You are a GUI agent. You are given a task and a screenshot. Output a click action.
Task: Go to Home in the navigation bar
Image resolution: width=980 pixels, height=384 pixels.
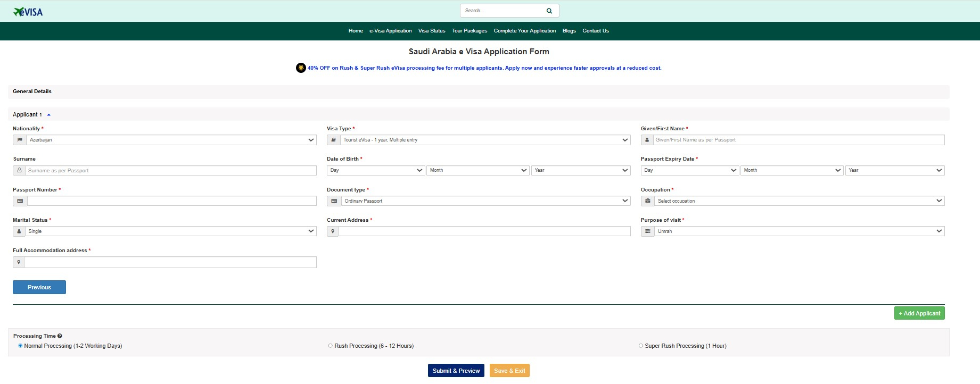click(356, 31)
